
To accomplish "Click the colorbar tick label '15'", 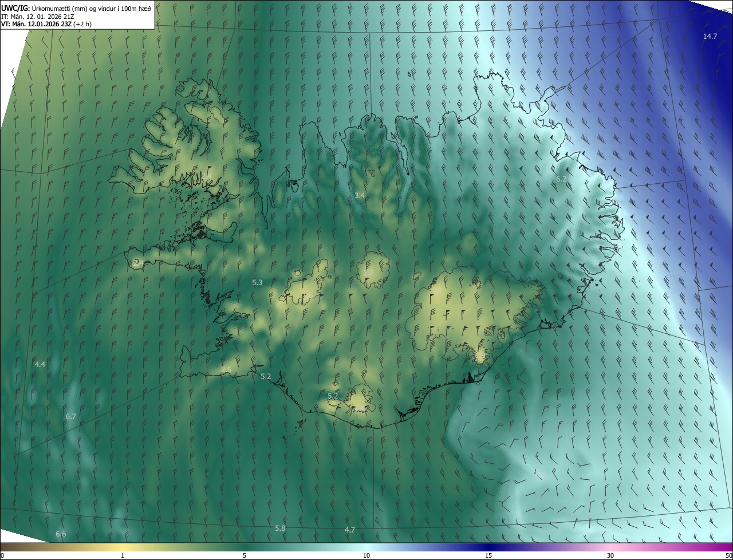I will (488, 556).
